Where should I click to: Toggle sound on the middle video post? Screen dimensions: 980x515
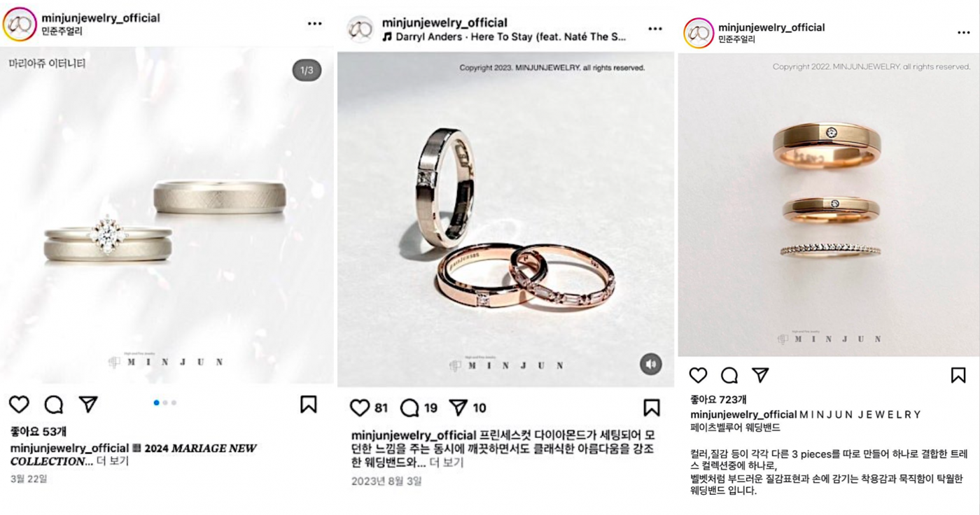coord(651,364)
